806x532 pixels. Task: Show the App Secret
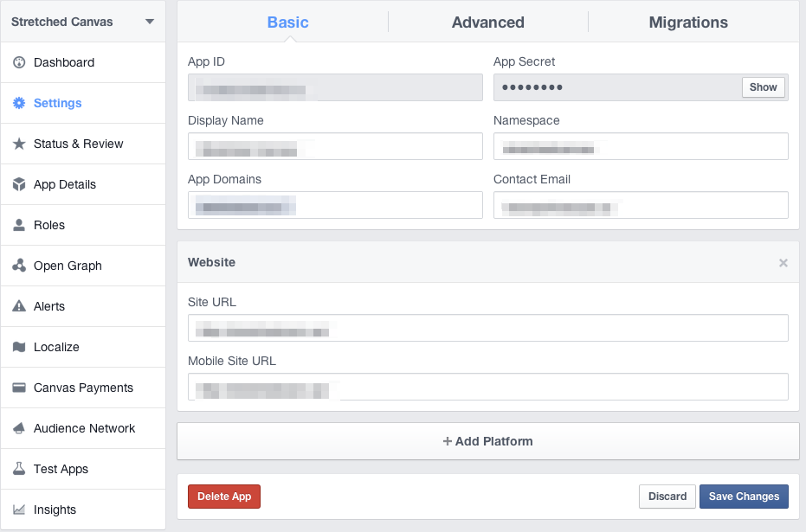[x=763, y=87]
